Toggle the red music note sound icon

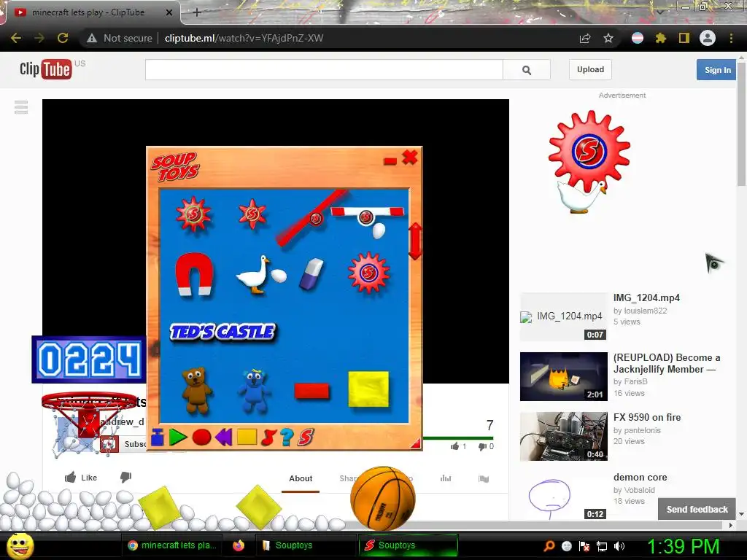click(268, 437)
